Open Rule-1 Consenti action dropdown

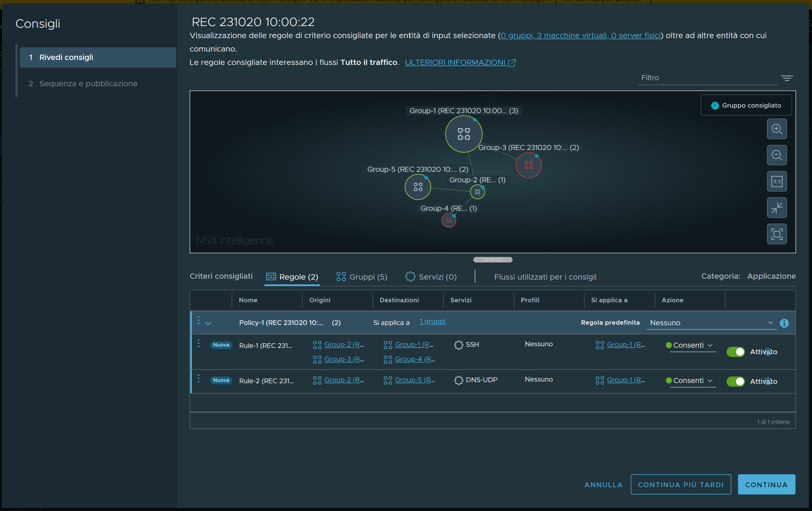[692, 345]
